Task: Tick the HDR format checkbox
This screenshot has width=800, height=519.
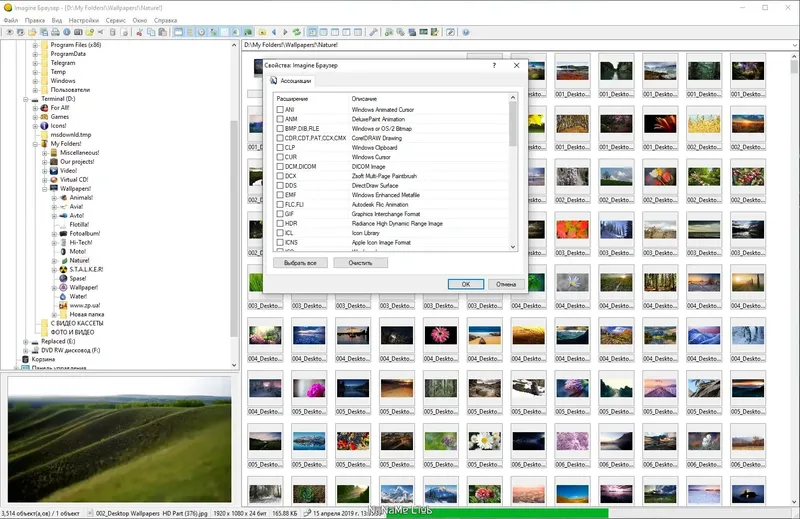Action: (x=280, y=223)
